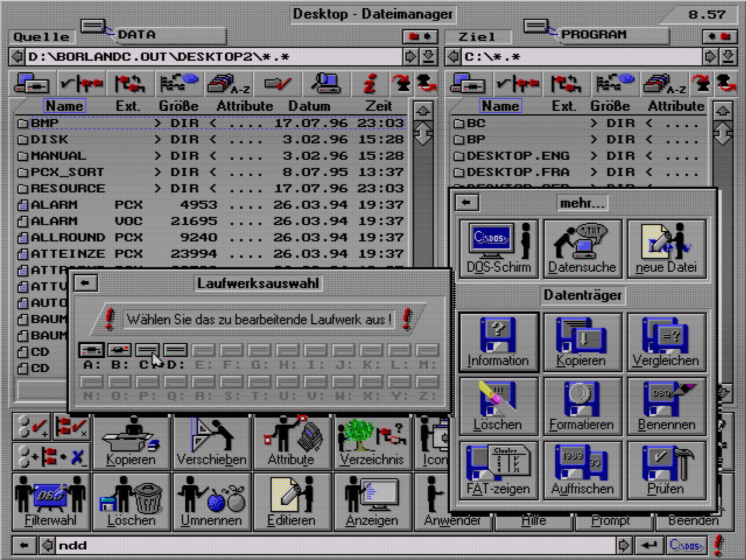Run the Auffrischen disk refresh
Viewport: 746px width, 560px height.
pyautogui.click(x=582, y=470)
